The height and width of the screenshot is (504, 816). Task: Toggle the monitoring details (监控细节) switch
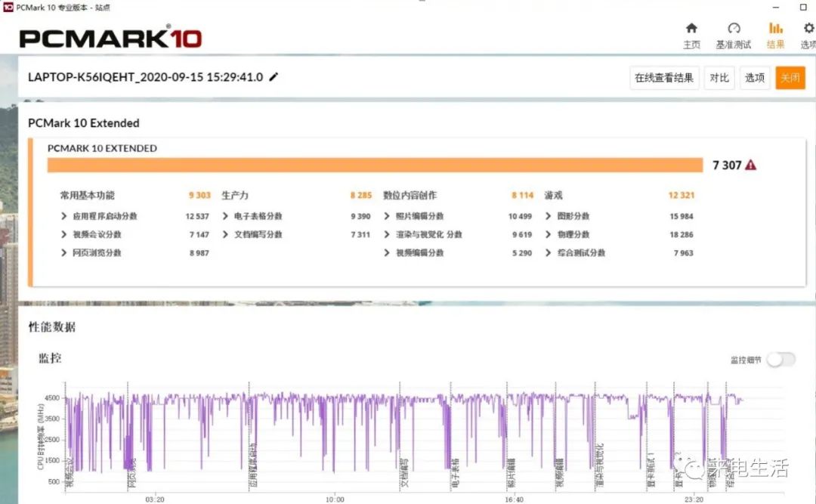coord(780,360)
